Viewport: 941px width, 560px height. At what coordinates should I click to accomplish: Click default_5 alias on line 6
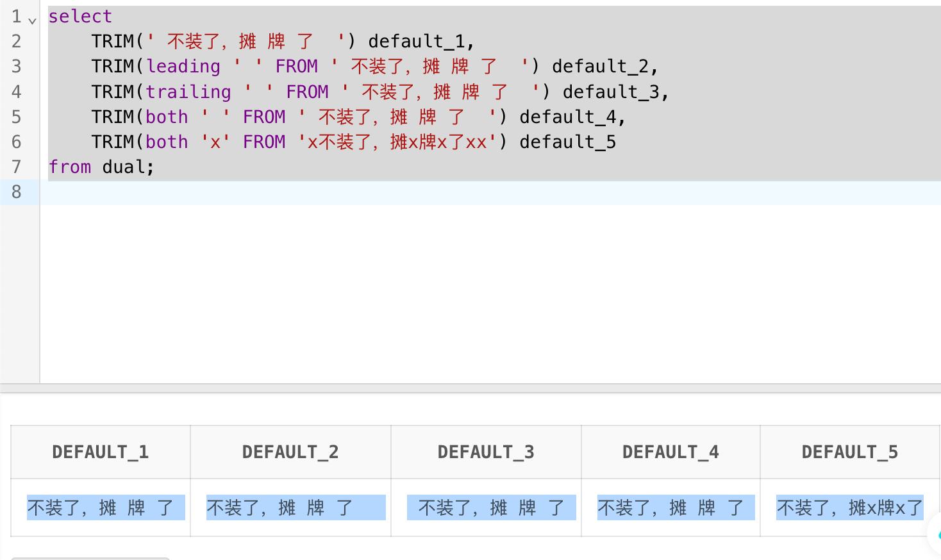point(568,142)
